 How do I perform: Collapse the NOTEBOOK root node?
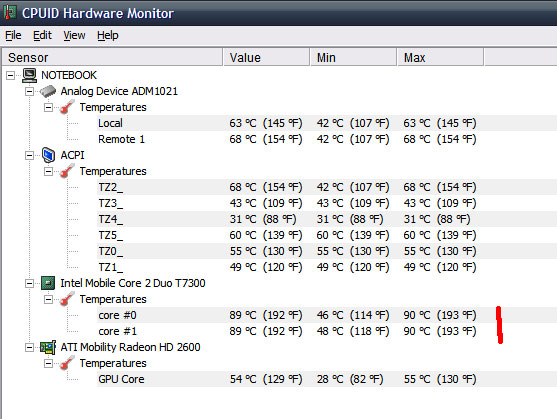tap(11, 75)
